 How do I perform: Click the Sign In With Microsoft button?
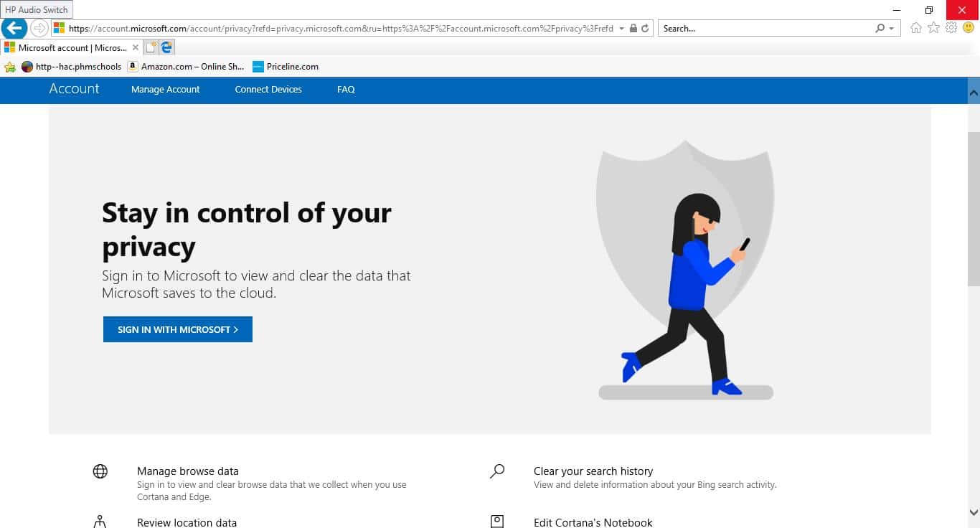(178, 329)
